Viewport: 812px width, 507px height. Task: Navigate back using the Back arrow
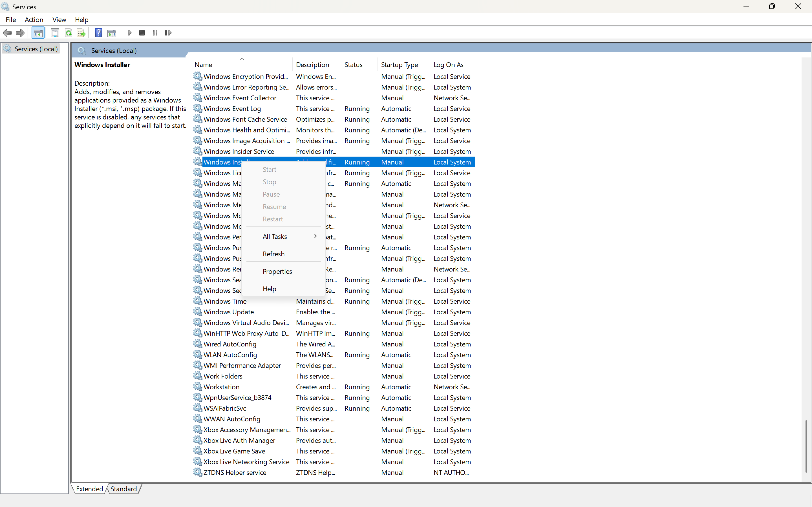8,32
